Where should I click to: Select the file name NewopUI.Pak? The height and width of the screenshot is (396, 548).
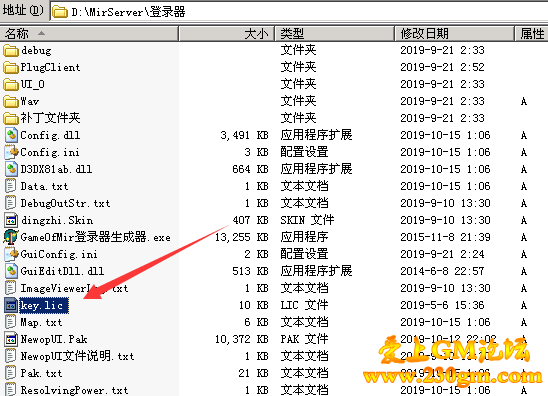[x=53, y=339]
